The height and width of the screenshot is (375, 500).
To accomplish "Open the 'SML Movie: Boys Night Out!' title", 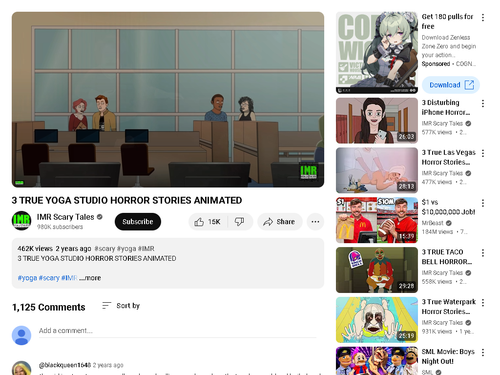I will [448, 356].
